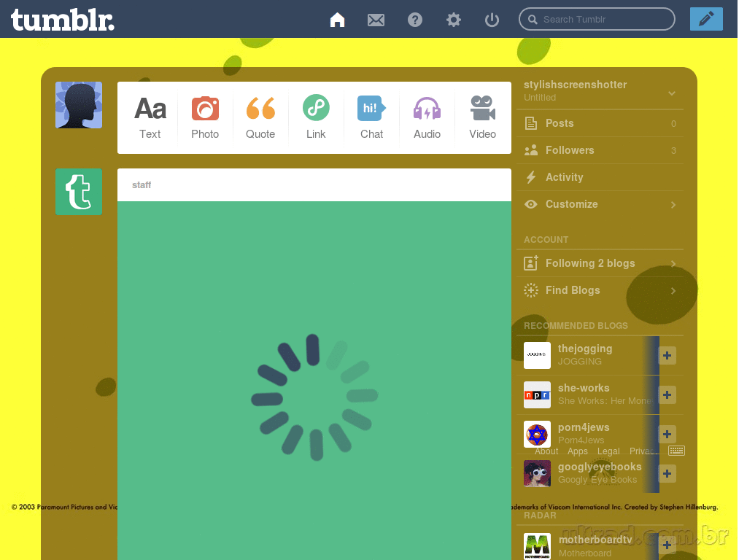Open the help question mark icon
Image resolution: width=747 pixels, height=560 pixels.
pyautogui.click(x=415, y=20)
